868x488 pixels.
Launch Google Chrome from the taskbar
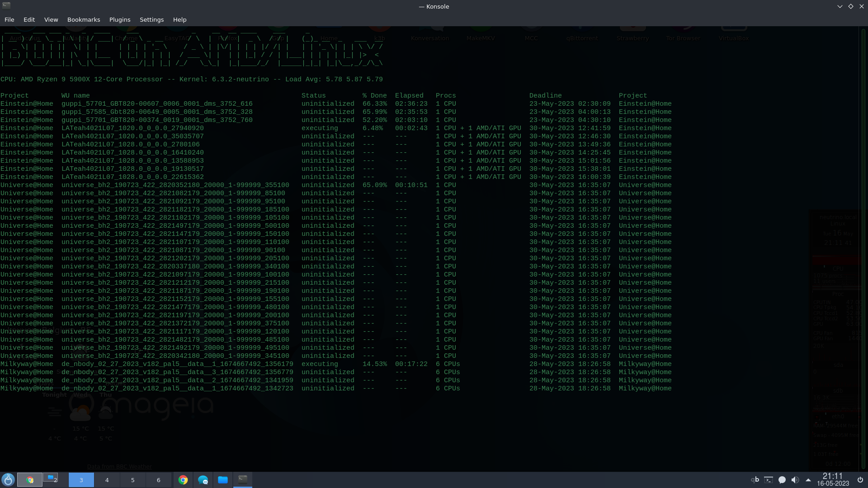coord(183,480)
